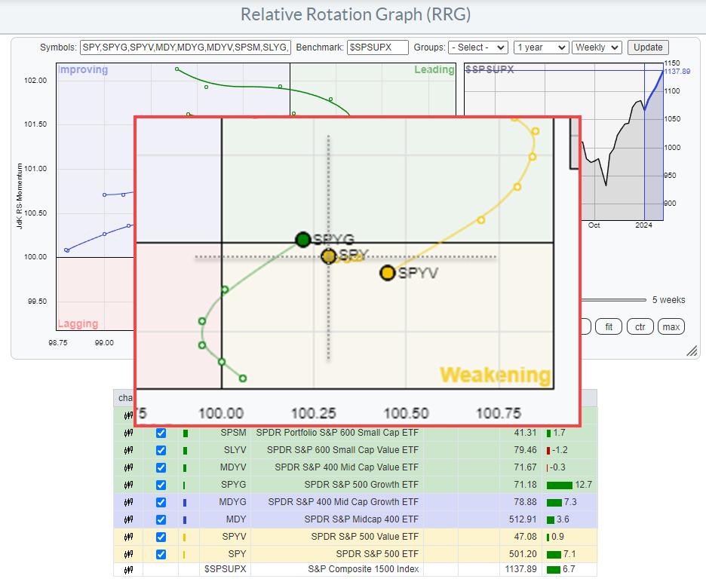Screen dimensions: 706x588
Task: Open the Groups select dropdown
Action: coord(477,47)
